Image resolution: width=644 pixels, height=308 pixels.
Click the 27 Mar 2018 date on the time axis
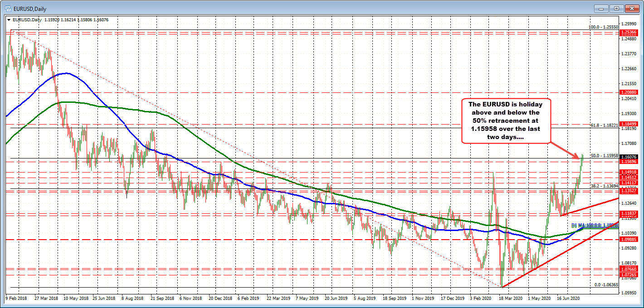(x=47, y=298)
